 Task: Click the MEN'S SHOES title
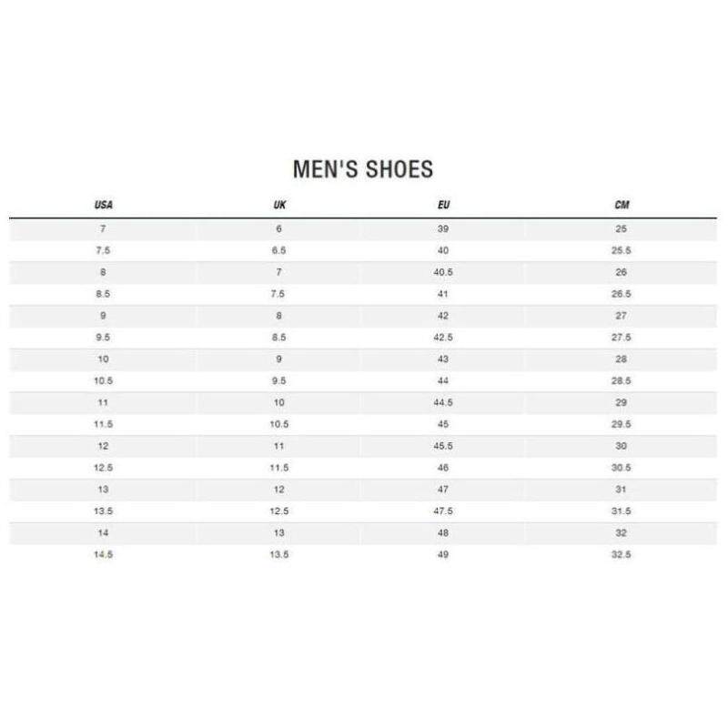tap(363, 169)
